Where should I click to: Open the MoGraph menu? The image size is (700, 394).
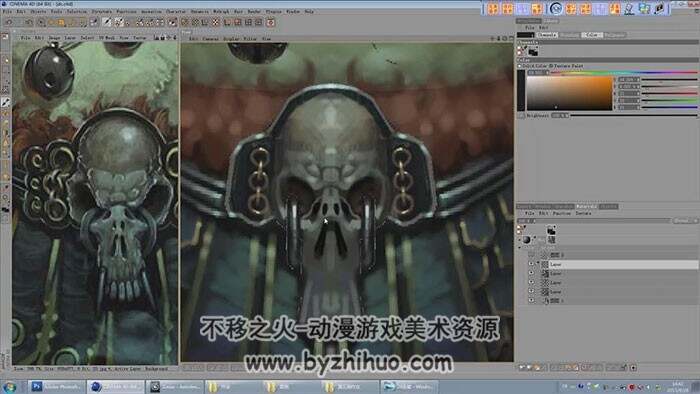point(221,12)
